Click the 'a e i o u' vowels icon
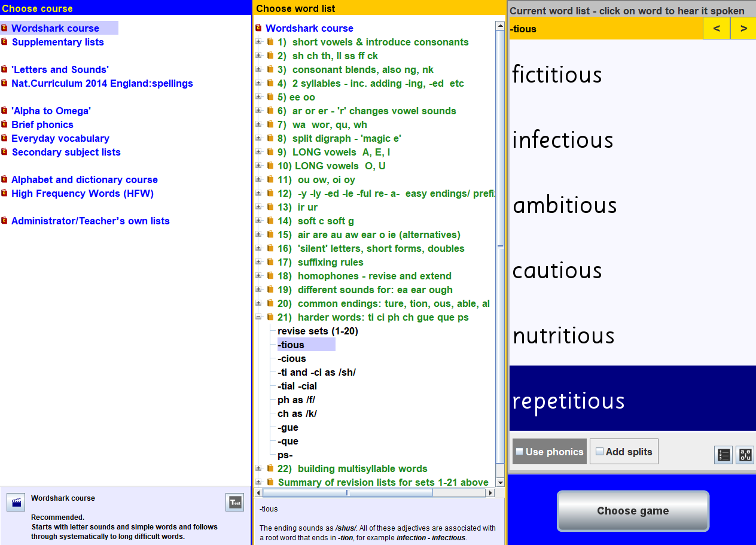 point(745,455)
